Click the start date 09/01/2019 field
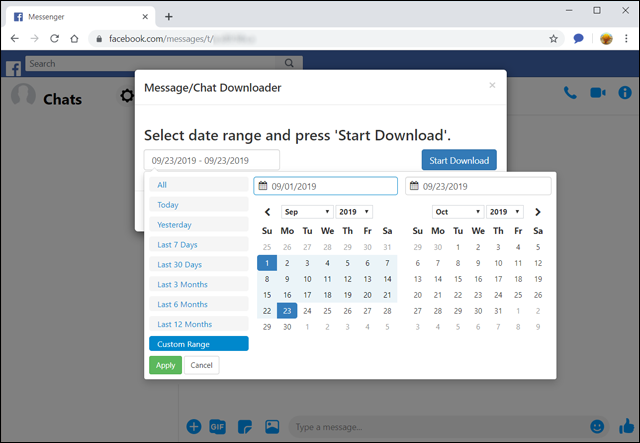Screen dimensions: 640x443 [x=325, y=186]
